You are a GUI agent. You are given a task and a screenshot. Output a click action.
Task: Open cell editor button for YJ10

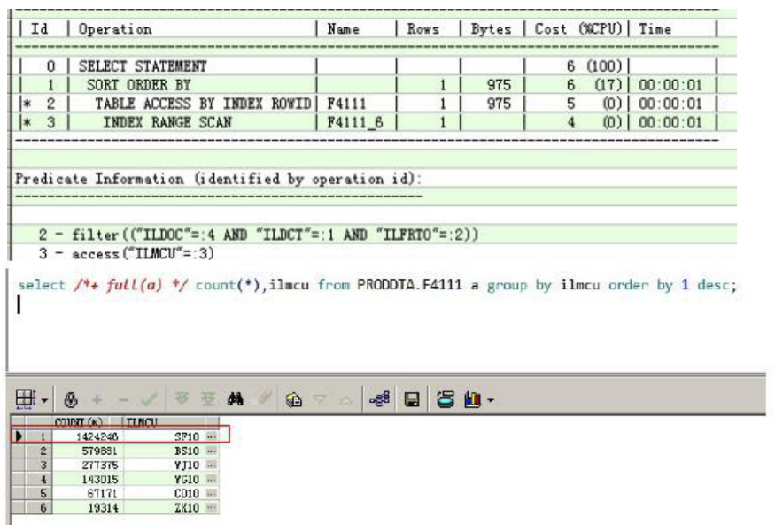pyautogui.click(x=212, y=466)
